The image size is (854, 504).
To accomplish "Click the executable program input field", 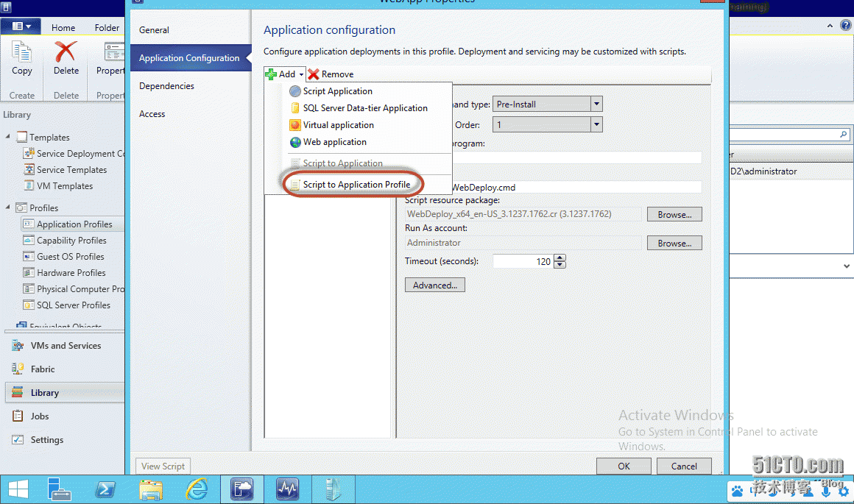I will tap(576, 158).
